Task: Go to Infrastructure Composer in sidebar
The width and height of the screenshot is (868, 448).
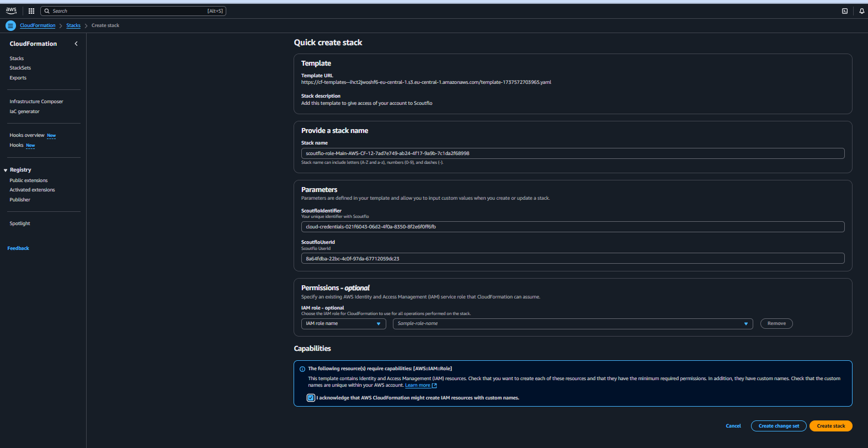Action: 36,102
